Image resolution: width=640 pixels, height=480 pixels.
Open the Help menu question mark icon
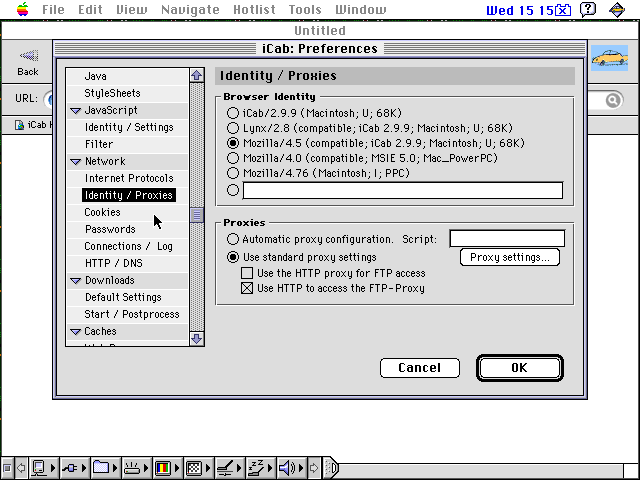tap(588, 9)
